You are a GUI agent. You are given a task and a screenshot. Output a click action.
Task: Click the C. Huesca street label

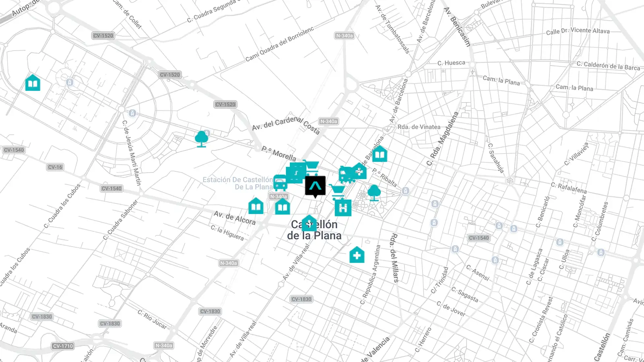click(451, 63)
